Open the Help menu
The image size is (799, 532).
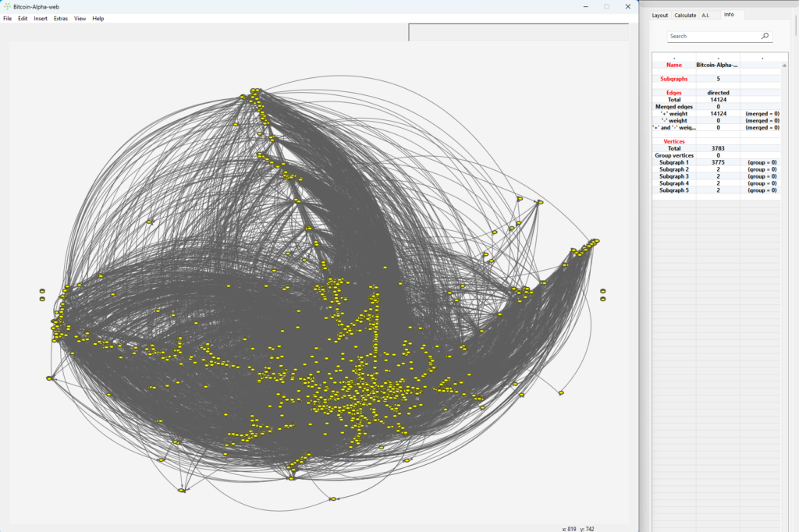tap(98, 19)
